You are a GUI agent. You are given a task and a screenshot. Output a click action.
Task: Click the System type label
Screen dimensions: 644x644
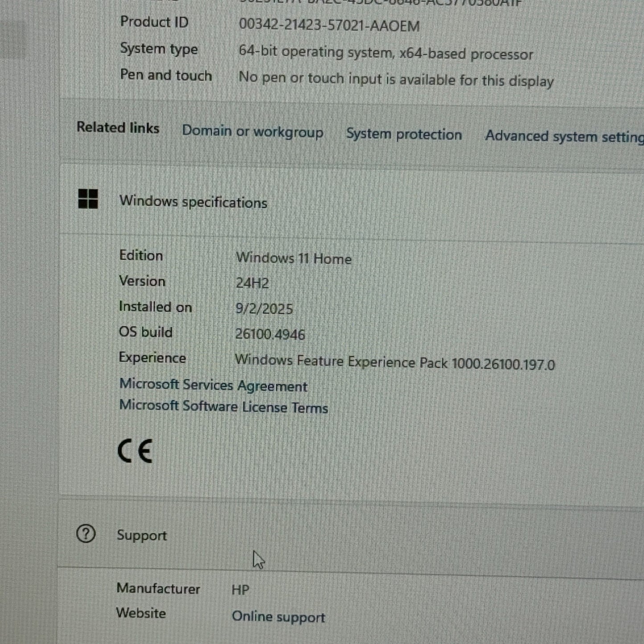tap(159, 49)
